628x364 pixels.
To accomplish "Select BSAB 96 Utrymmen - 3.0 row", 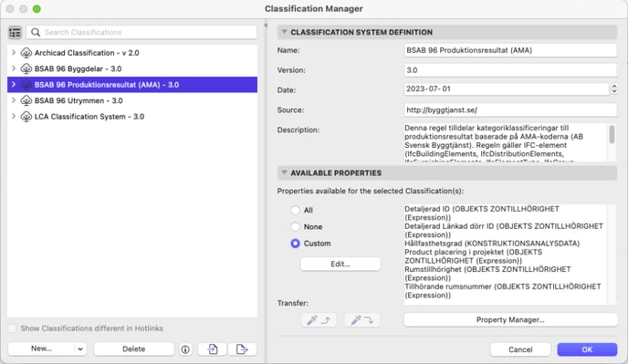I will pos(132,100).
